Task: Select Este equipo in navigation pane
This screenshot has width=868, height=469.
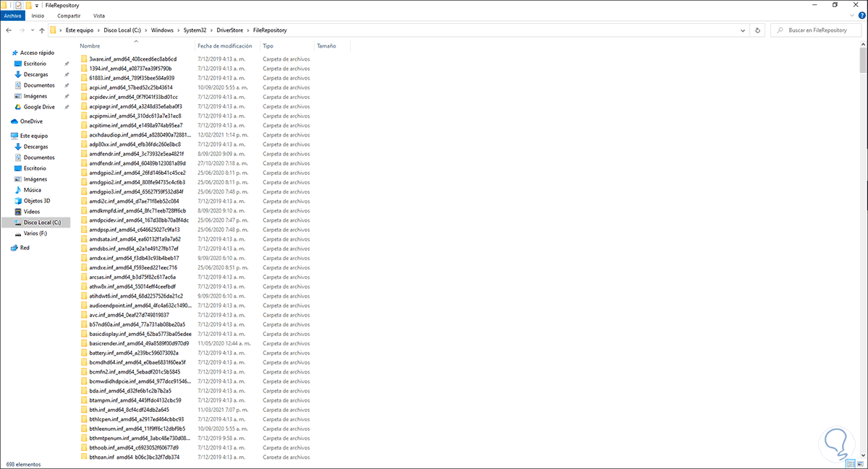Action: point(35,136)
